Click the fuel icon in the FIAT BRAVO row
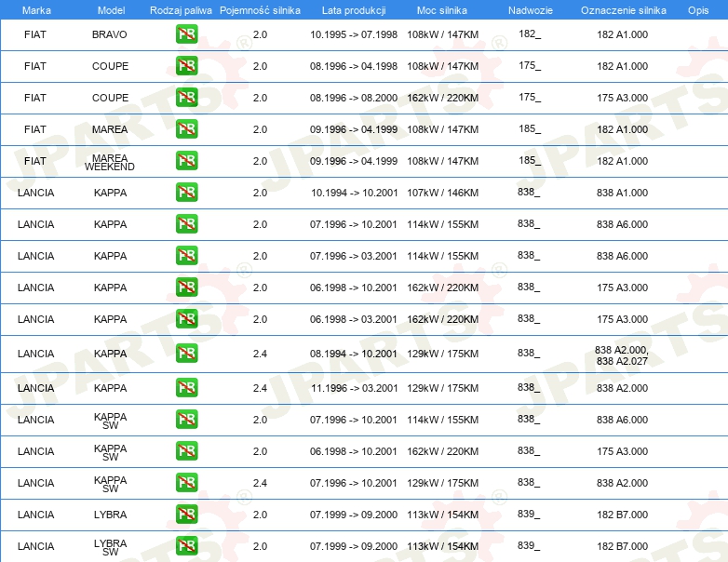The image size is (728, 562). tap(186, 33)
